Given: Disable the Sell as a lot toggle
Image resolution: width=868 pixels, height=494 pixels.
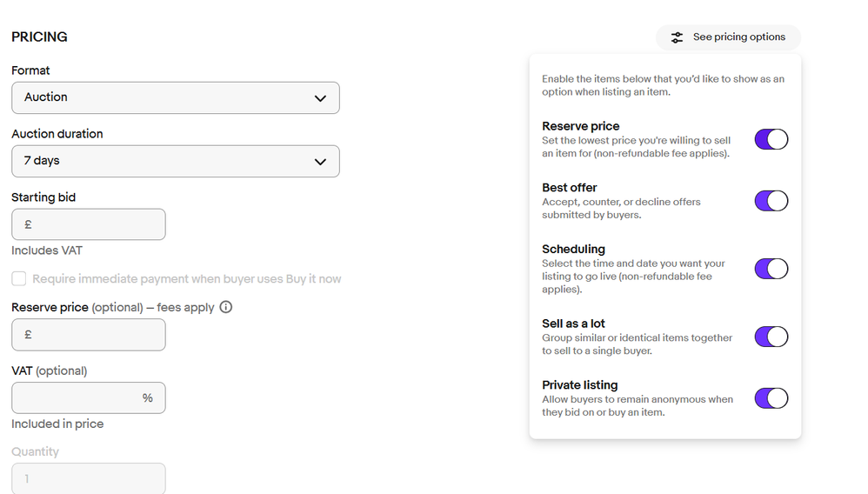Looking at the screenshot, I should (x=771, y=337).
